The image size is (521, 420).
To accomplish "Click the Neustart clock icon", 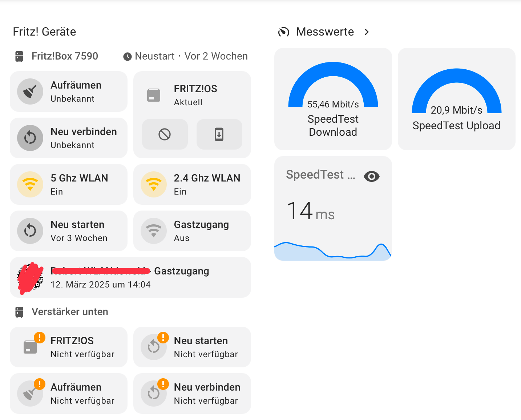I will 127,57.
